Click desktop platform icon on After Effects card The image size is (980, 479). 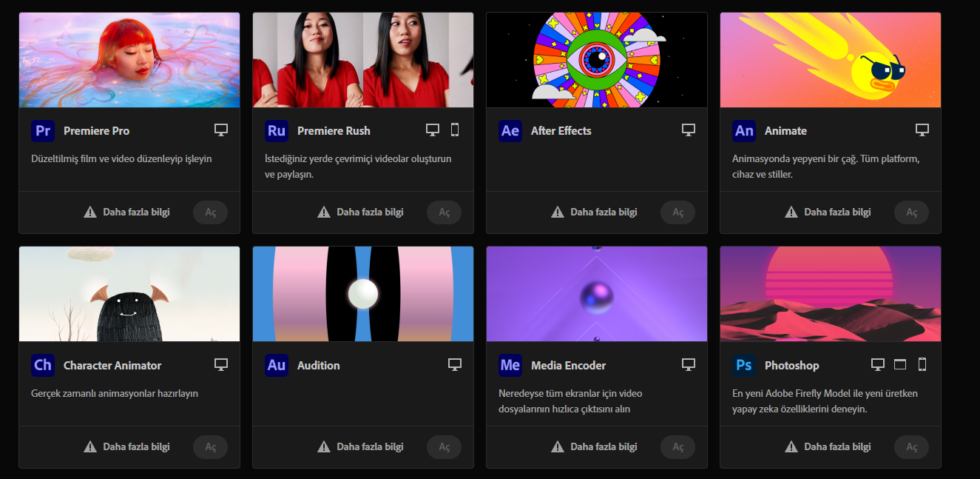pos(689,130)
